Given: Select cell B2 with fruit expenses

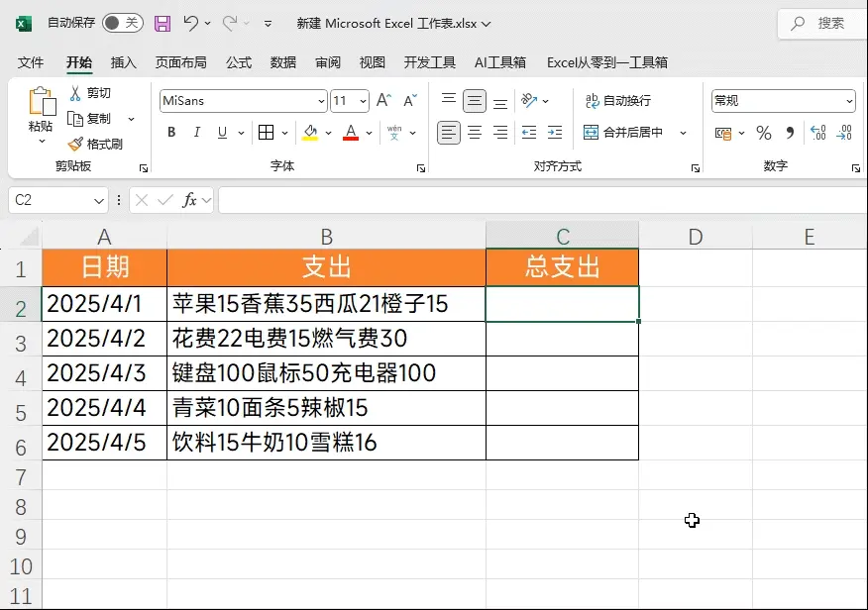Looking at the screenshot, I should pyautogui.click(x=326, y=304).
